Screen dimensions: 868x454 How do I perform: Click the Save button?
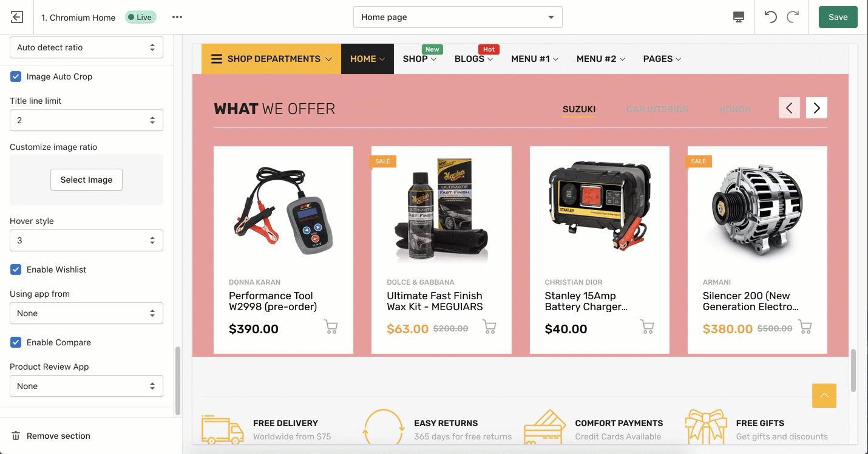click(x=838, y=17)
